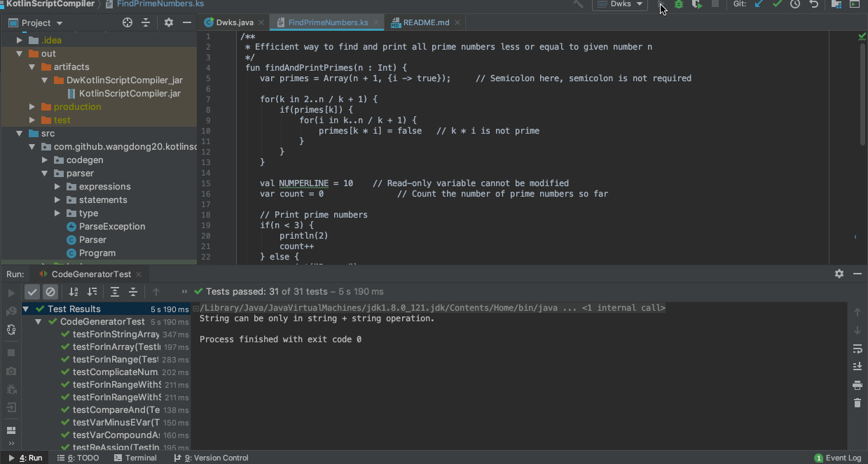The width and height of the screenshot is (868, 464).
Task: Click the Stop square in main toolbar
Action: (x=715, y=4)
